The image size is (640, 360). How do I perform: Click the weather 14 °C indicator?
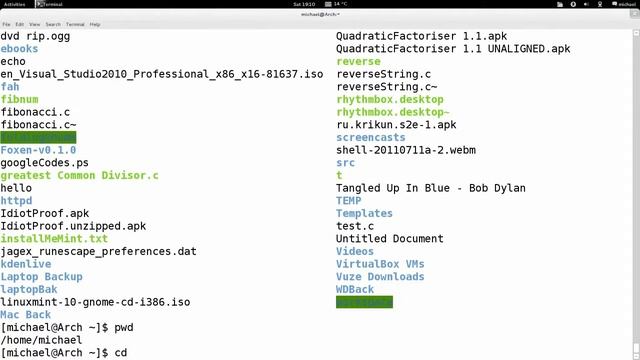[336, 4]
